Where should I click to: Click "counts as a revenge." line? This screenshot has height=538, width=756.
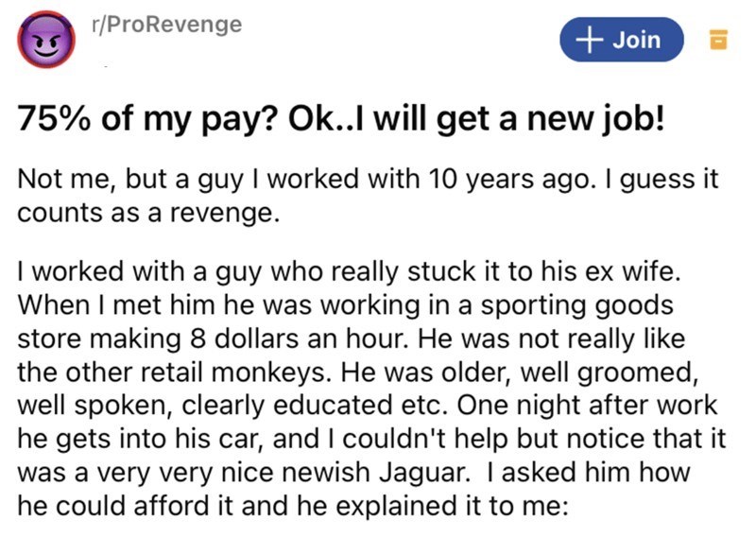tap(149, 212)
